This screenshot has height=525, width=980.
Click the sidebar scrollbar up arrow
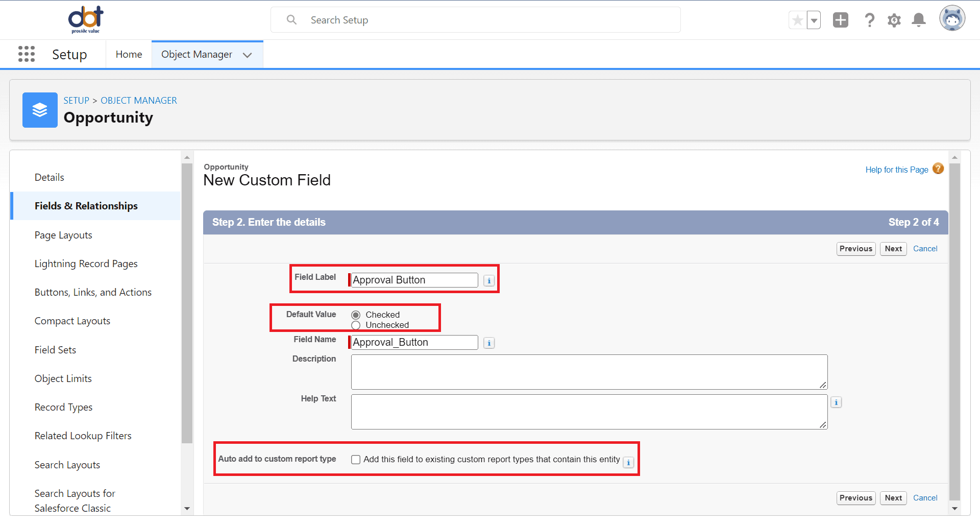187,157
